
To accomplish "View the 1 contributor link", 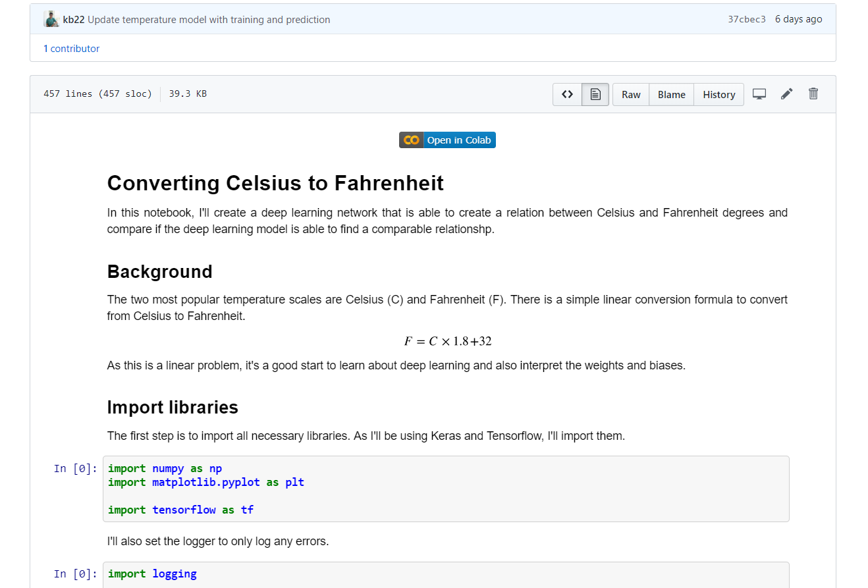I will point(71,49).
